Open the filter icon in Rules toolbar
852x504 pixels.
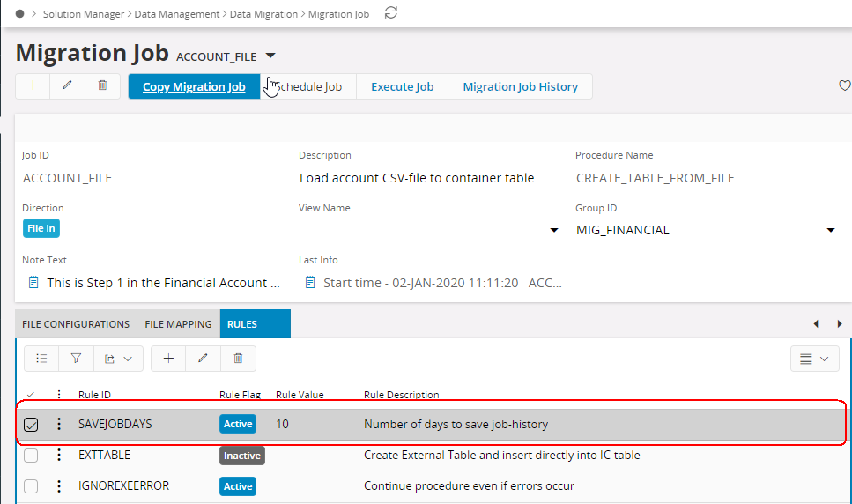tap(76, 359)
